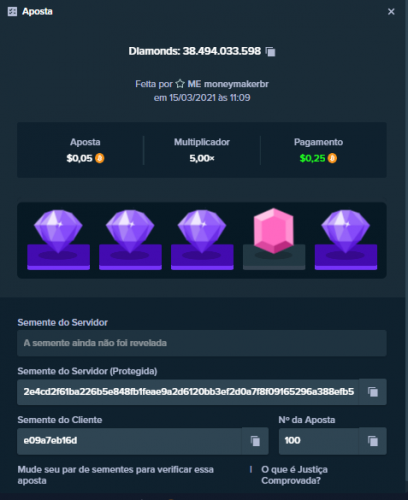Screen dimensions: 408x500
Task: Click the client seed field
Action: (x=129, y=441)
